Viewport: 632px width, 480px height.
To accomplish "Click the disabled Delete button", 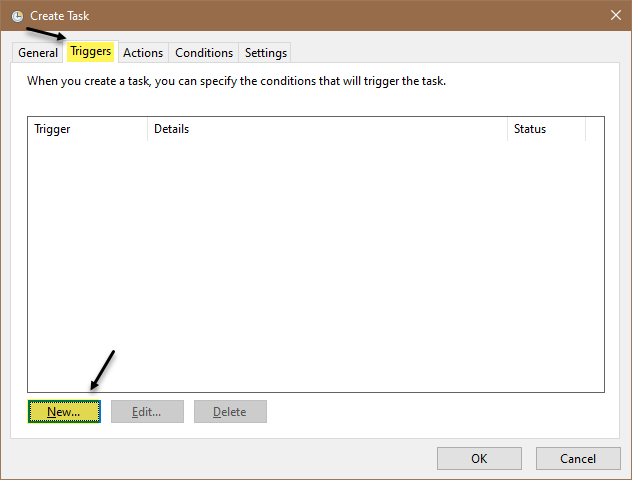I will (x=230, y=411).
